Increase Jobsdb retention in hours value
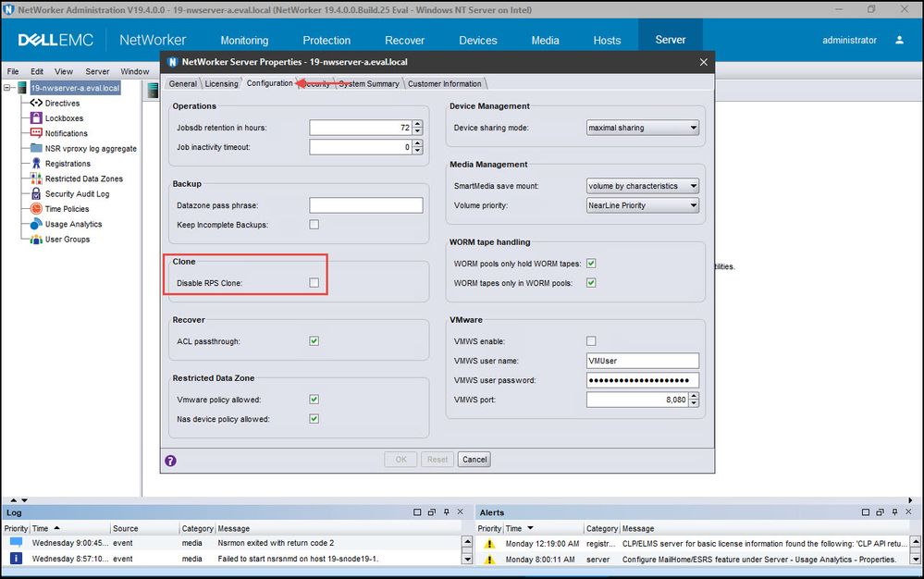924x579 pixels. [418, 124]
